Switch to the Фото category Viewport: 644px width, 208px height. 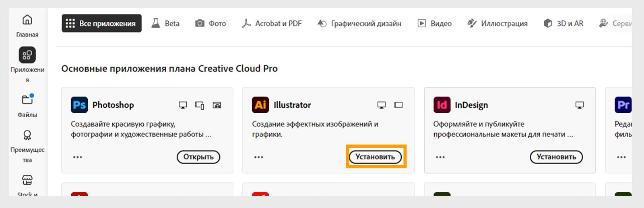(211, 23)
